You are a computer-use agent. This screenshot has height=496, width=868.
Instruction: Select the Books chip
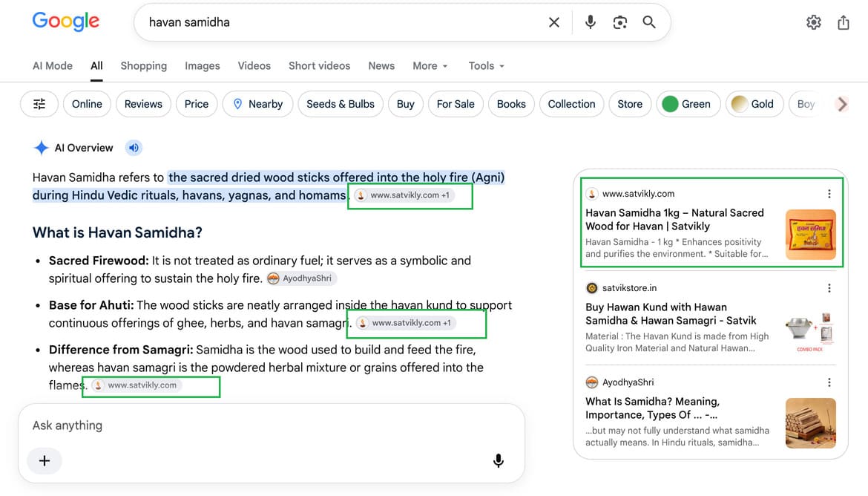click(x=511, y=104)
